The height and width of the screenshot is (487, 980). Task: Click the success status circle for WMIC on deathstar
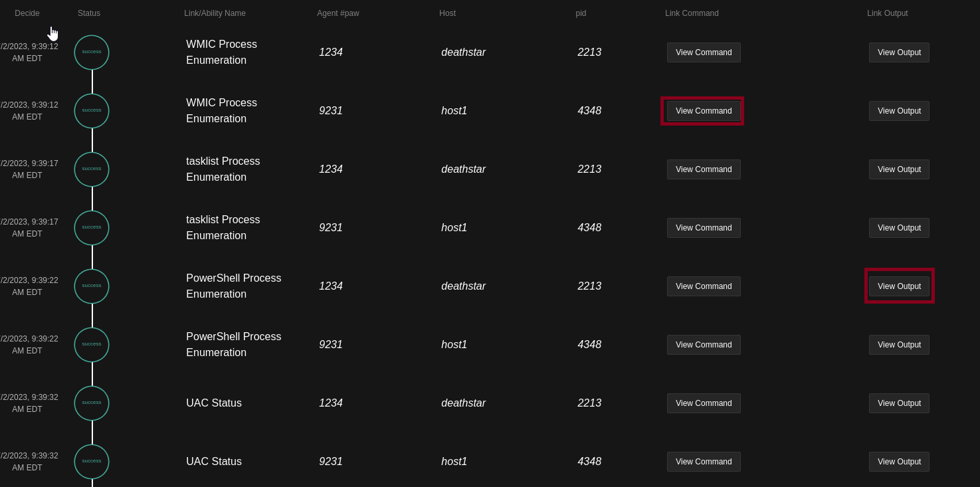[92, 52]
